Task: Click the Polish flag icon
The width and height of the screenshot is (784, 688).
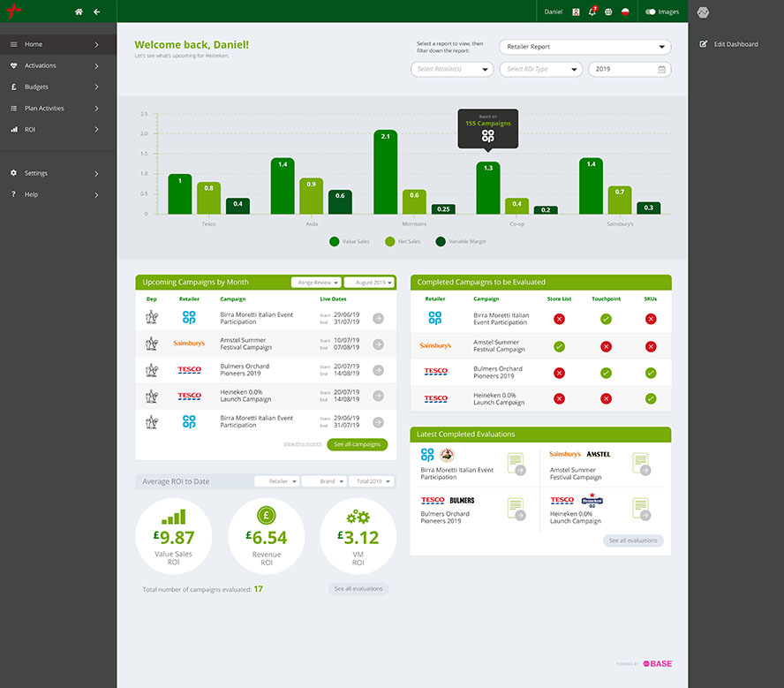Action: point(625,11)
